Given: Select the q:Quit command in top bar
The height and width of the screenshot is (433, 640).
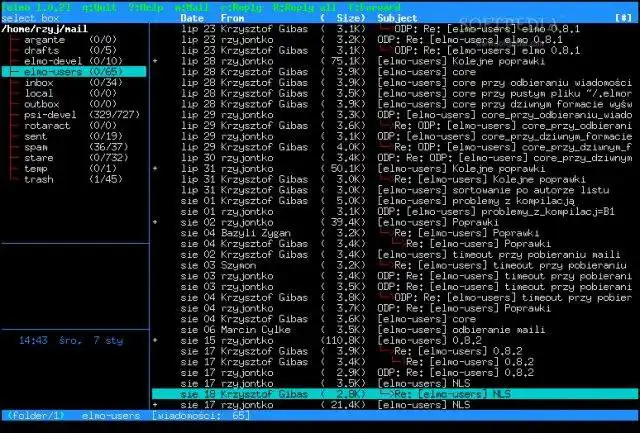Looking at the screenshot, I should coord(99,7).
